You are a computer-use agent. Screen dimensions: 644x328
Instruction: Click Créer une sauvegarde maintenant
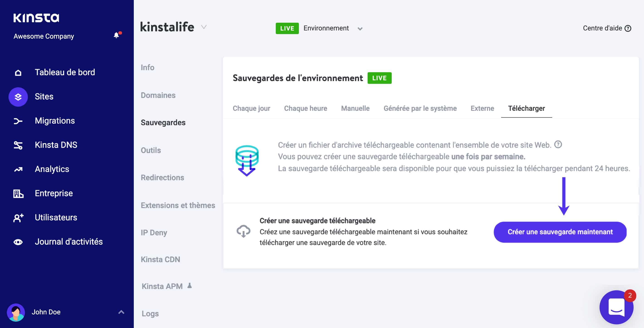coord(560,232)
